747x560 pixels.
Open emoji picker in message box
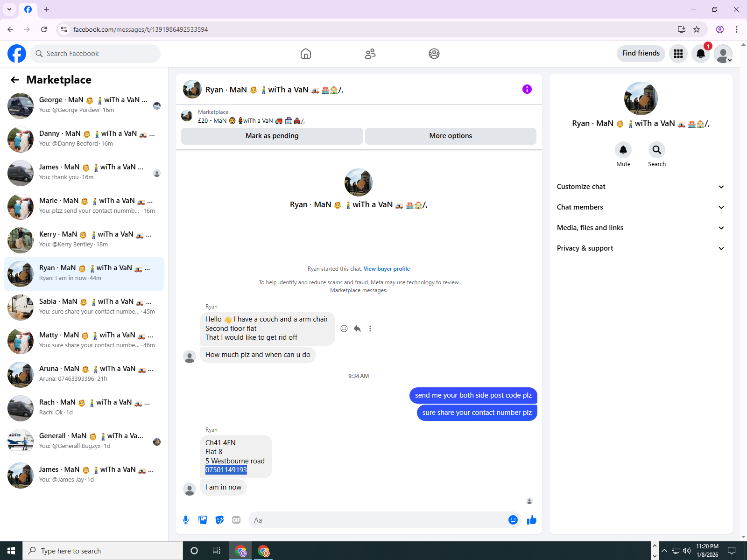click(513, 520)
